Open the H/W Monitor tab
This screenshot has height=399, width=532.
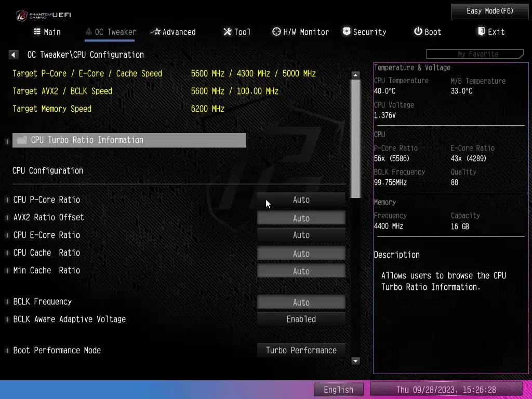[300, 32]
